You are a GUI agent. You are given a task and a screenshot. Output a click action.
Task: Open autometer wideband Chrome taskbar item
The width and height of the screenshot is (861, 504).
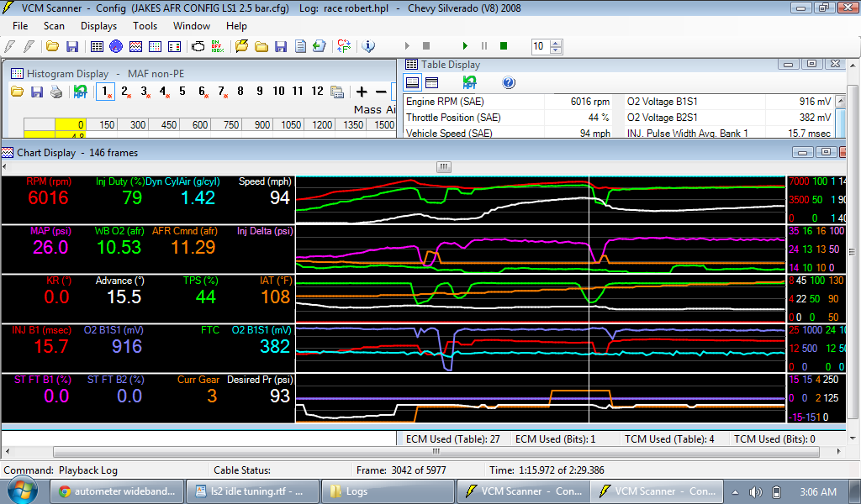pos(118,491)
